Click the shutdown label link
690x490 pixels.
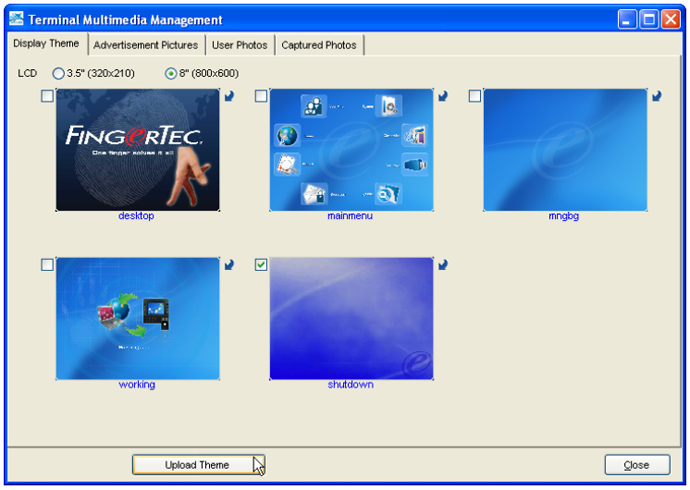click(351, 385)
